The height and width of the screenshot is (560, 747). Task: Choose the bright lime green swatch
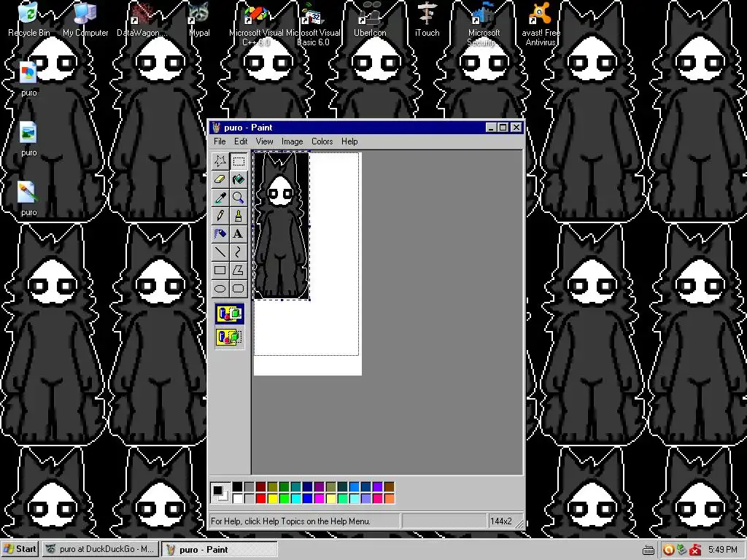[x=284, y=499]
